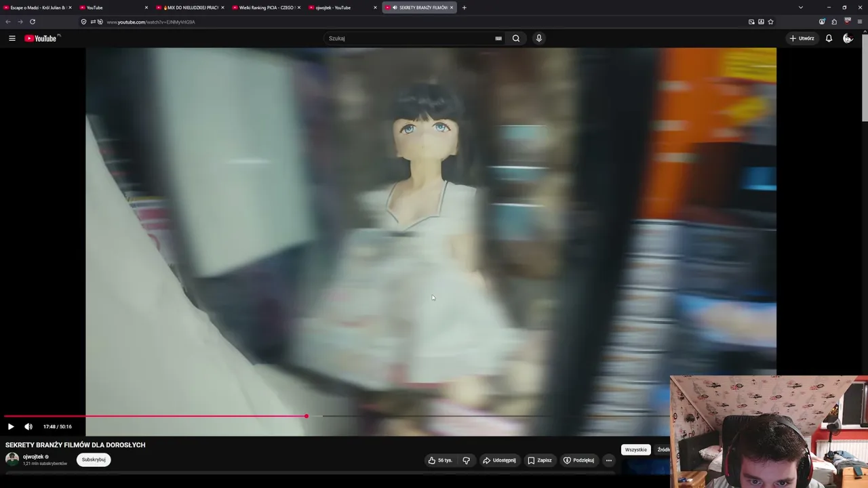868x488 pixels.
Task: Open the browser profile account icon
Action: point(822,22)
